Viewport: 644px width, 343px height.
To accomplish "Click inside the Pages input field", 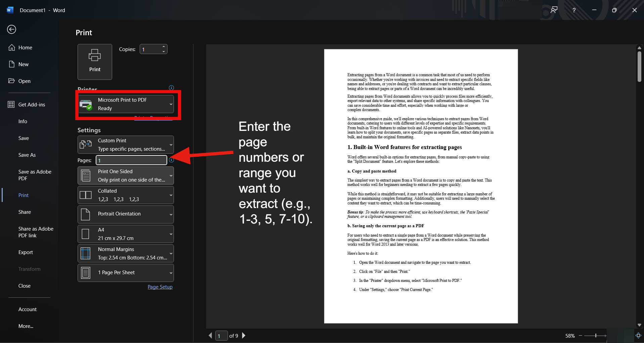I will 131,160.
